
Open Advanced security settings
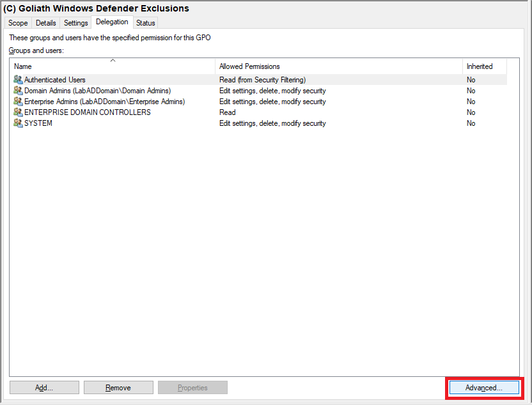coord(483,388)
